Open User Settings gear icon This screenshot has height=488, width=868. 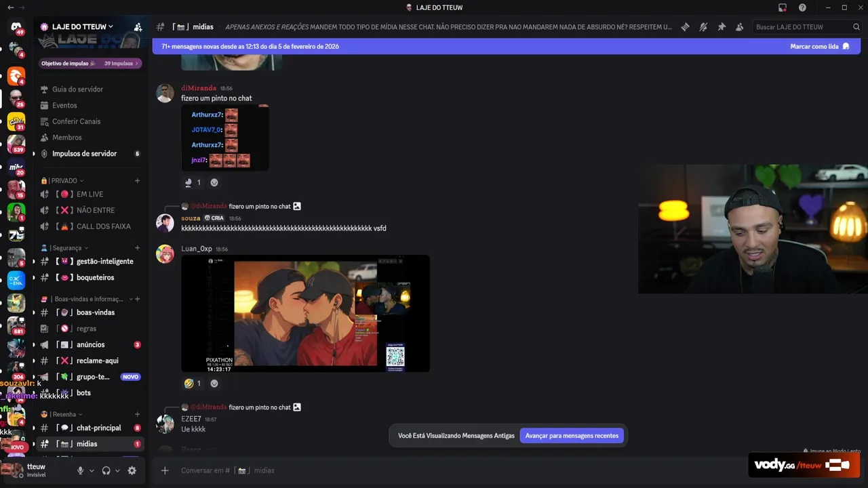[x=132, y=470]
